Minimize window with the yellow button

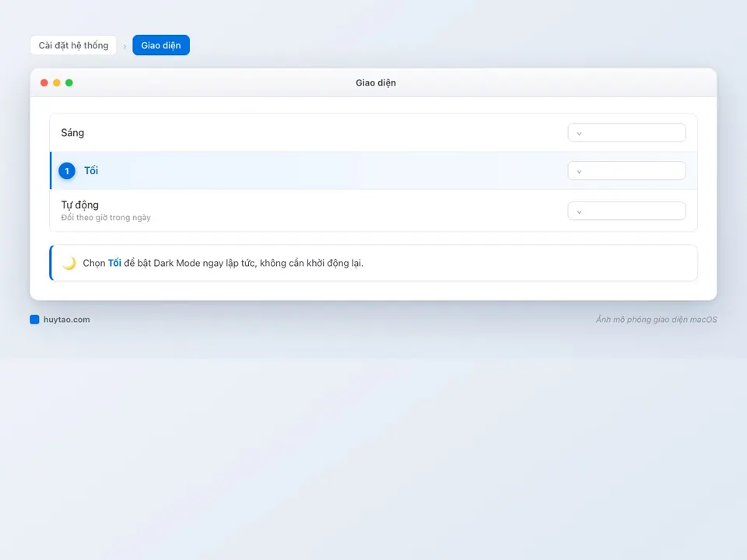tap(57, 83)
